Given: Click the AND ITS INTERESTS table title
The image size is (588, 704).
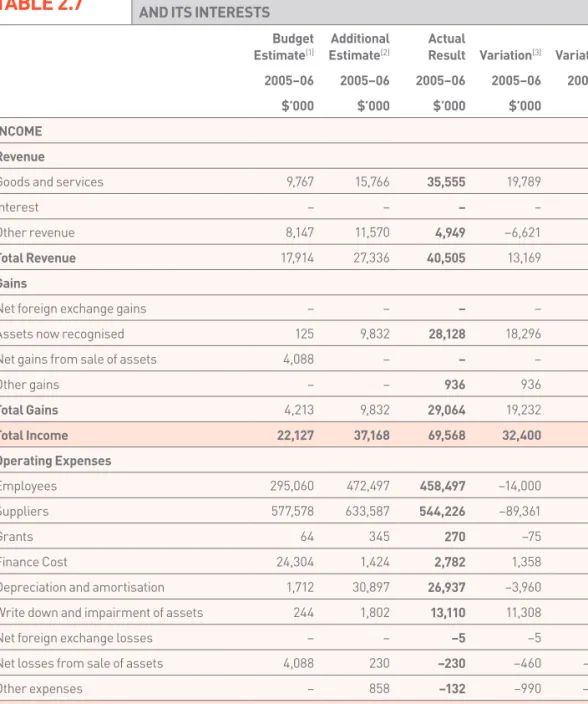Looking at the screenshot, I should coord(205,12).
